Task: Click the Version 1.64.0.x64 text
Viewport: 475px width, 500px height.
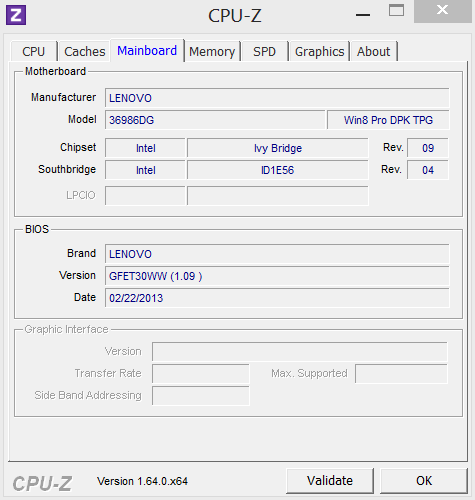Action: 142,481
